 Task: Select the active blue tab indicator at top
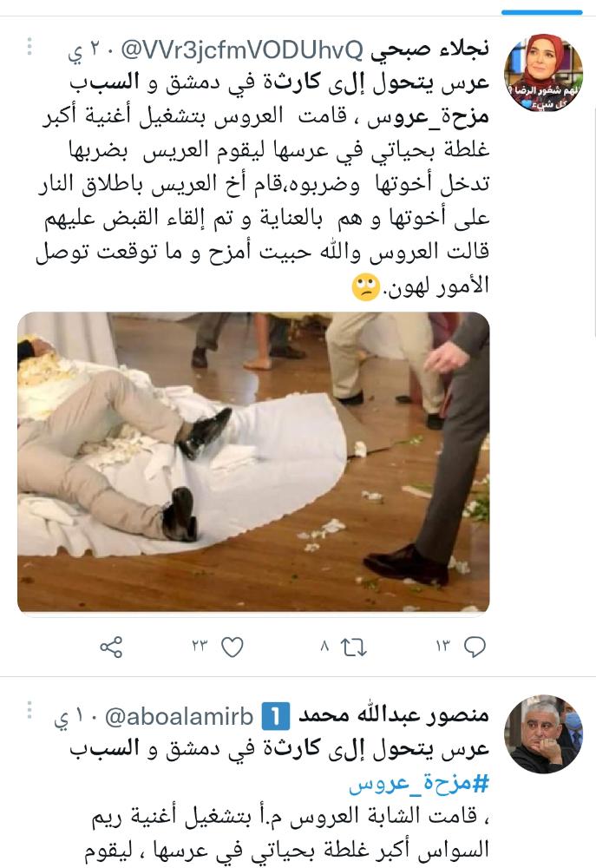541,12
